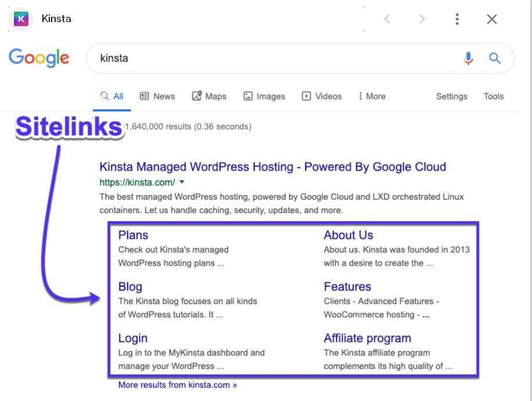Start voice search with microphone icon
532x401 pixels.
click(468, 59)
